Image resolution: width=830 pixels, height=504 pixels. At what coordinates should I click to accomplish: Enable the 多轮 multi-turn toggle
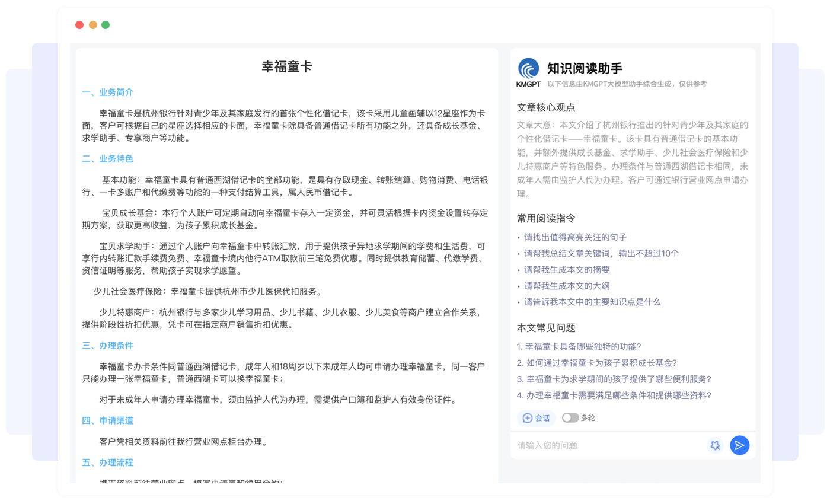(x=570, y=418)
